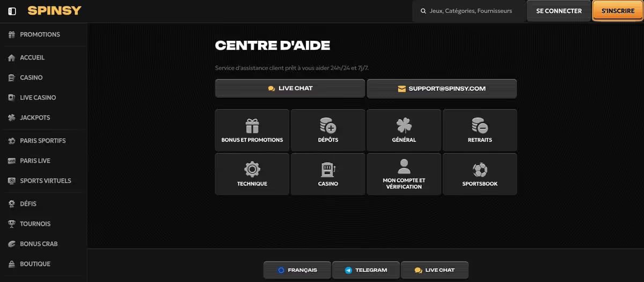644x282 pixels.
Task: Click the slot icon next to Casino in the sidebar
Action: point(12,77)
